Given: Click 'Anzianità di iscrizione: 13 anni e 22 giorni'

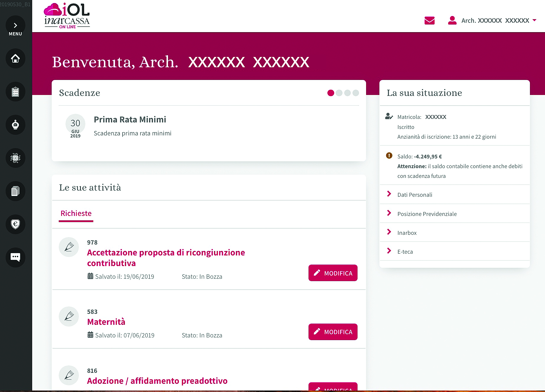Looking at the screenshot, I should (x=447, y=137).
